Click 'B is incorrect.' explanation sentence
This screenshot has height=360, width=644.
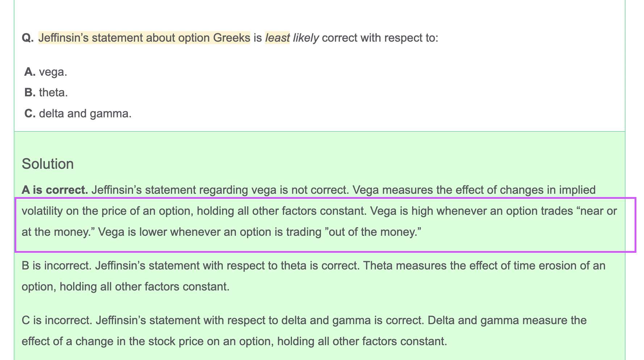57,266
